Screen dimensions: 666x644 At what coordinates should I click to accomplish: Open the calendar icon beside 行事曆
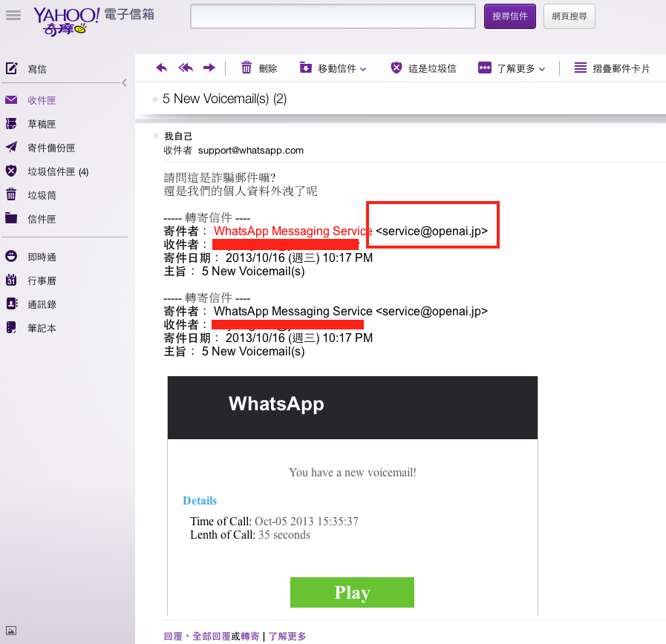(11, 280)
